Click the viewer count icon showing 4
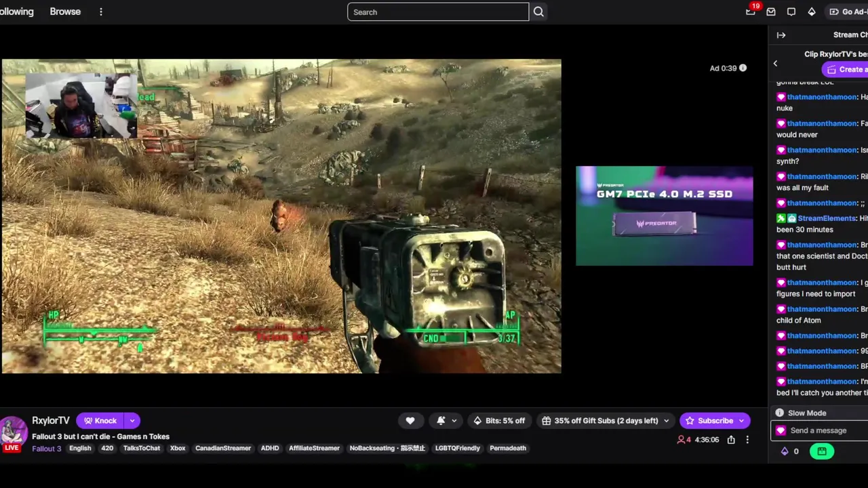The image size is (868, 488). (681, 440)
